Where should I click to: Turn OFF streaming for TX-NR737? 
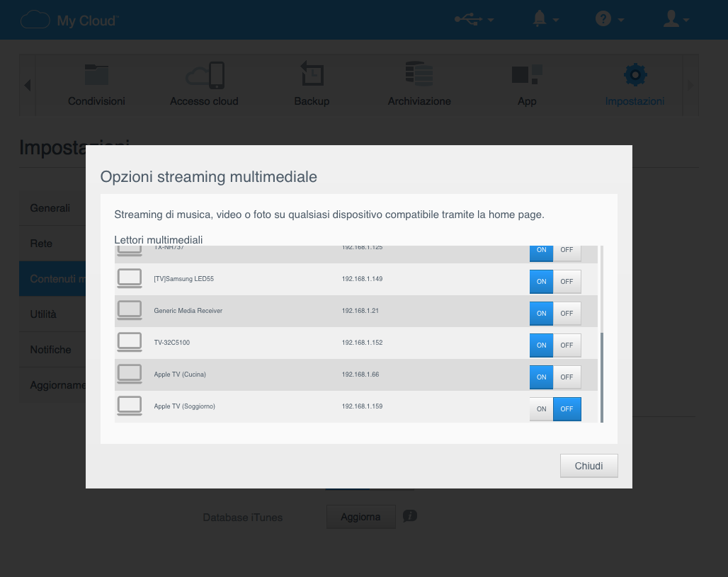click(x=567, y=253)
